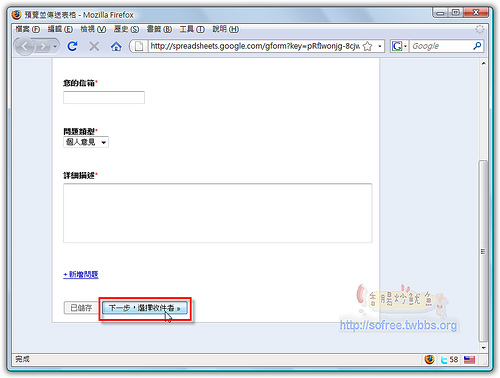Open the address bar history dropdown arrow
The width and height of the screenshot is (500, 378).
380,46
